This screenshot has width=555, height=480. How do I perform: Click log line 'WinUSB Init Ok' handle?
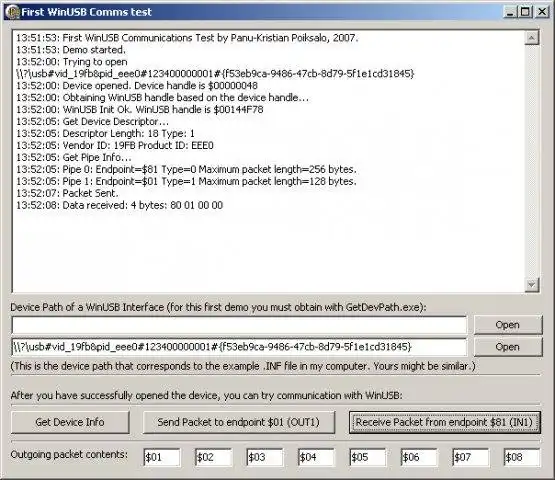[x=140, y=109]
